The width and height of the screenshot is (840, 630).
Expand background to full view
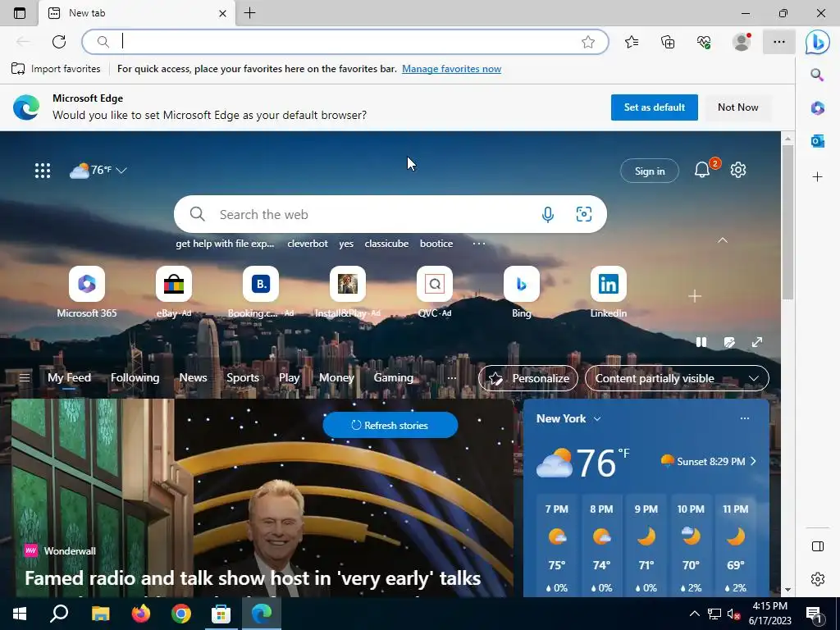[757, 342]
